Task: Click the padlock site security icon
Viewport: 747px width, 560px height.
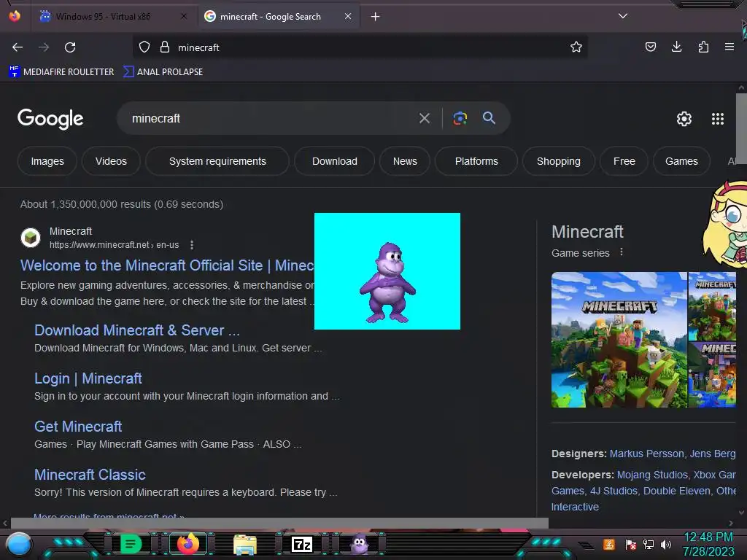Action: (165, 47)
